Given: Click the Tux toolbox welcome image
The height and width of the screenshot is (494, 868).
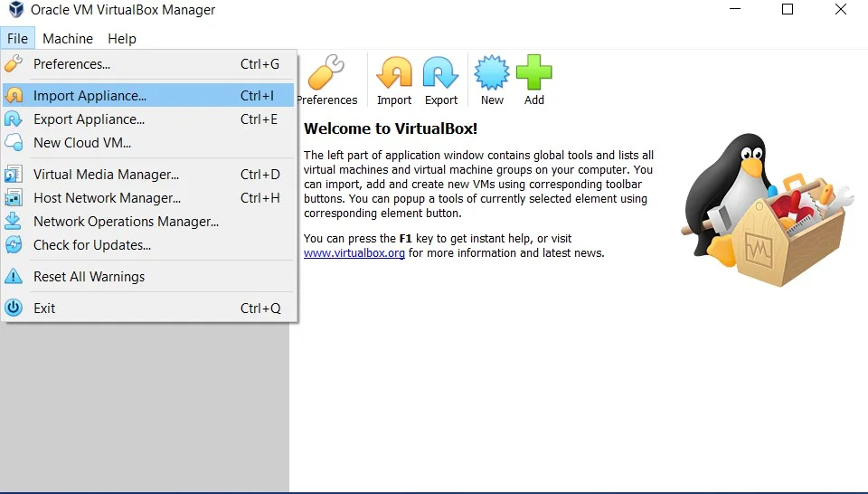Looking at the screenshot, I should (768, 210).
